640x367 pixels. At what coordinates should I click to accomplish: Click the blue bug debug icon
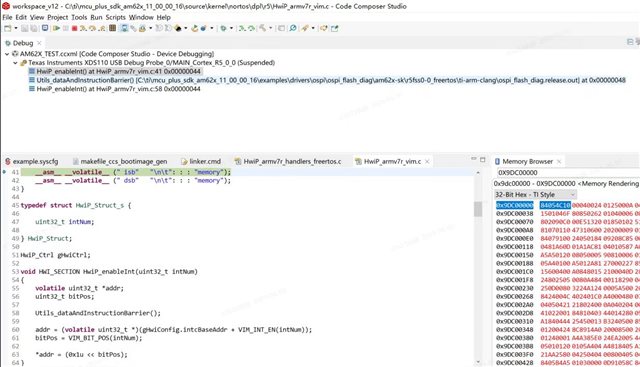click(203, 28)
